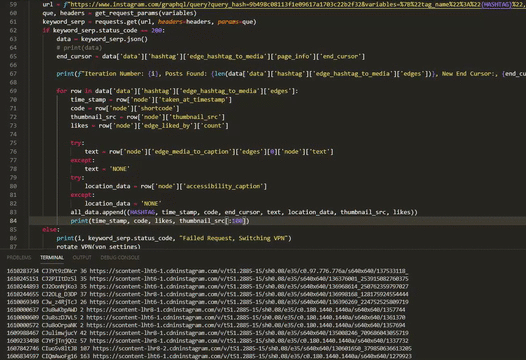Click line number 59 in the gutter
The height and width of the screenshot is (360, 526).
pos(13,4)
